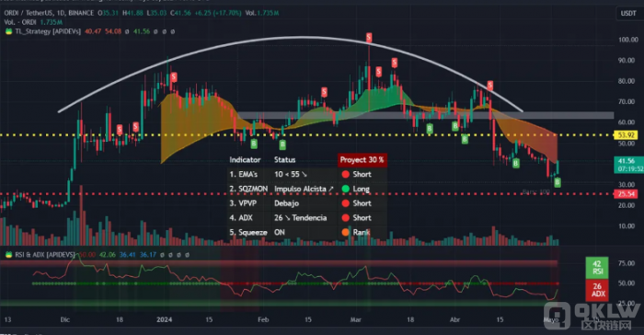Screen dimensions: 644x335
Task: Click the red status dot in ADX row
Action: click(x=345, y=218)
